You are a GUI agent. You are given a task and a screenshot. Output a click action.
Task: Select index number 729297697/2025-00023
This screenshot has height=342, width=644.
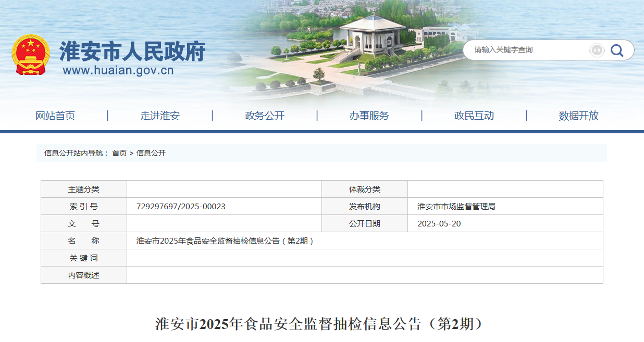pos(181,207)
